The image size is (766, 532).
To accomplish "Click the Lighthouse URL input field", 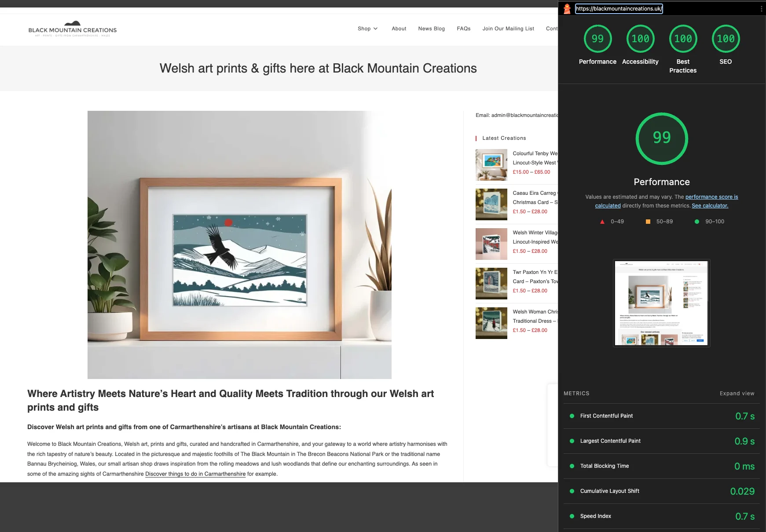I will 619,9.
